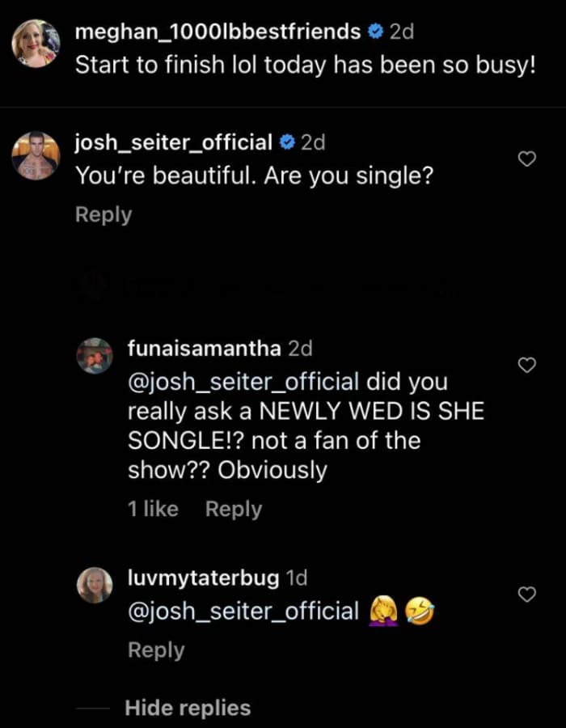
Task: Tap the verified badge beside josh_seiter_official
Action: [x=288, y=142]
